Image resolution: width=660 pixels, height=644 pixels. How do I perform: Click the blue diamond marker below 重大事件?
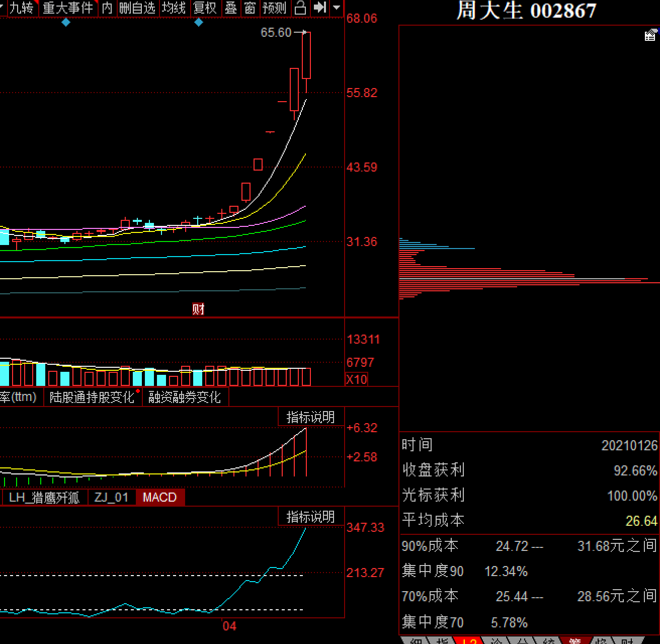click(65, 22)
